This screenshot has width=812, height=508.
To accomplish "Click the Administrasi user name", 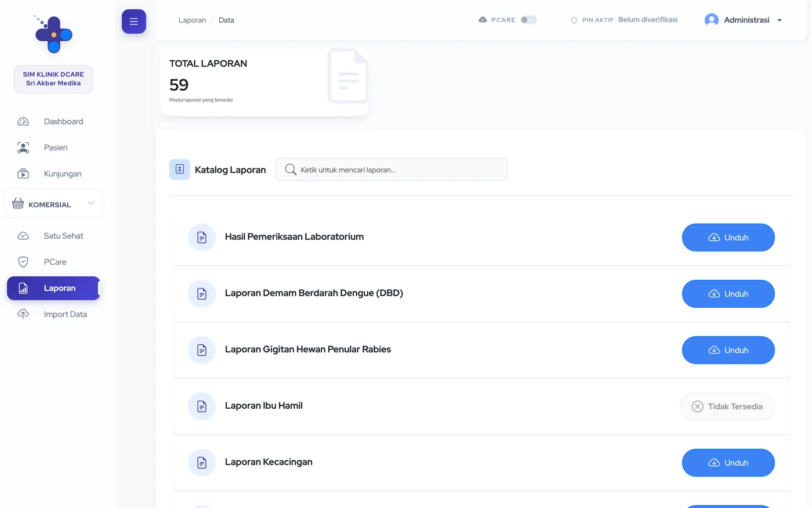I will pyautogui.click(x=746, y=20).
